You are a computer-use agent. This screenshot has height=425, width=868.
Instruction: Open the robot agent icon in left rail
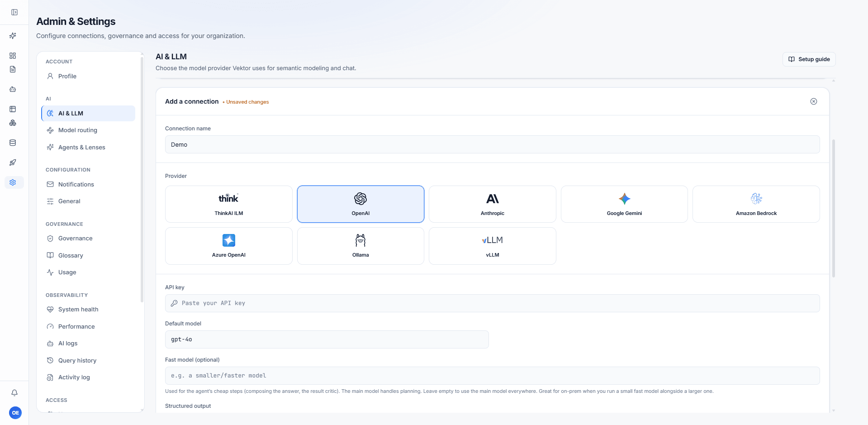click(13, 89)
